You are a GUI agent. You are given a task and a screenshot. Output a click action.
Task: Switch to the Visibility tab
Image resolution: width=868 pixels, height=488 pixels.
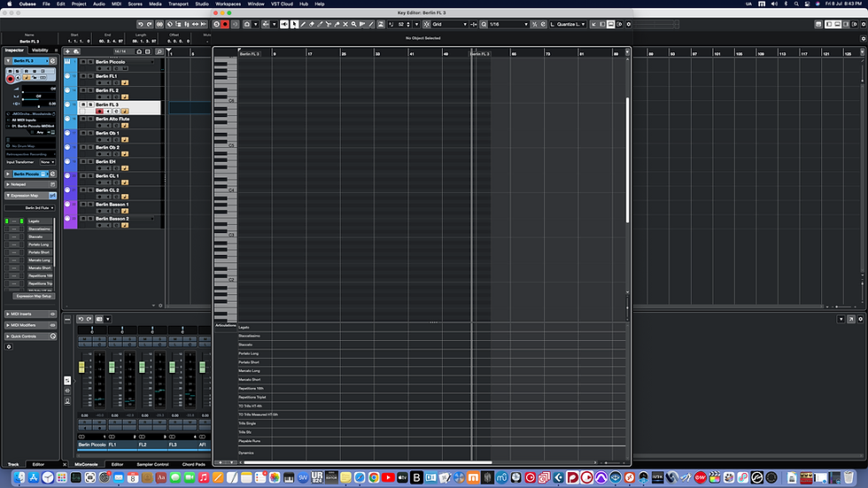40,50
